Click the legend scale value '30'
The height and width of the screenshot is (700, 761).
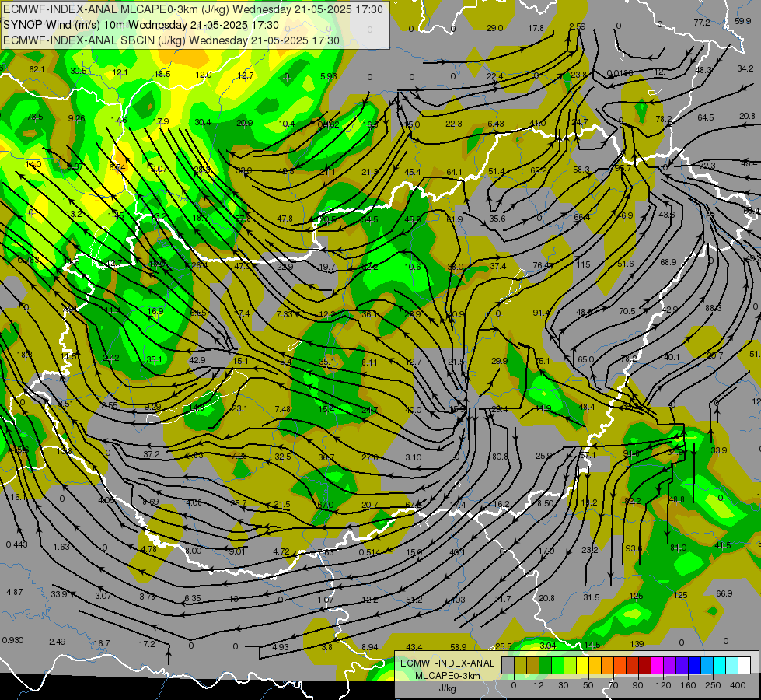(x=563, y=685)
